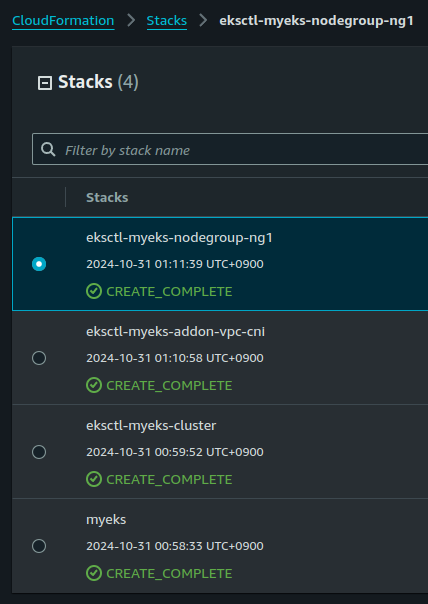The image size is (428, 604).
Task: Click the Filter by stack name field
Action: pyautogui.click(x=230, y=149)
